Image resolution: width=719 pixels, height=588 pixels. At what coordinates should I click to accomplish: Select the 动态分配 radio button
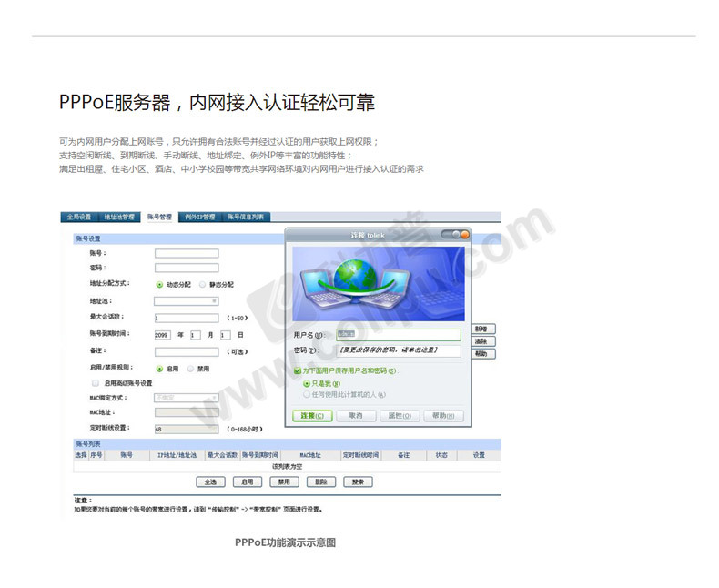159,284
